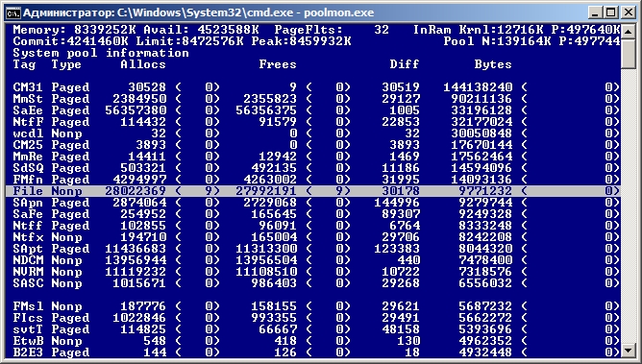Click the Allocs column header
This screenshot has height=364, width=642.
[x=143, y=64]
